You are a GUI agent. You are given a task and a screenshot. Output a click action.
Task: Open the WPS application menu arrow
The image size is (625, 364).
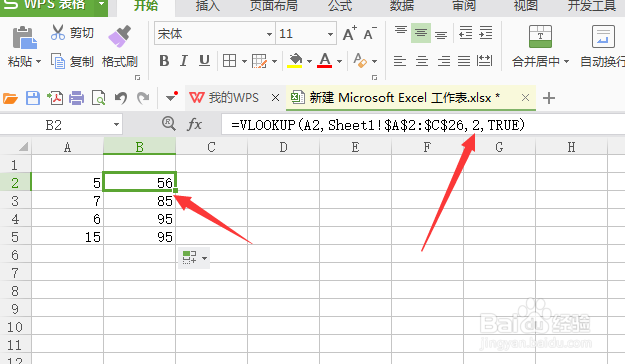coord(102,5)
